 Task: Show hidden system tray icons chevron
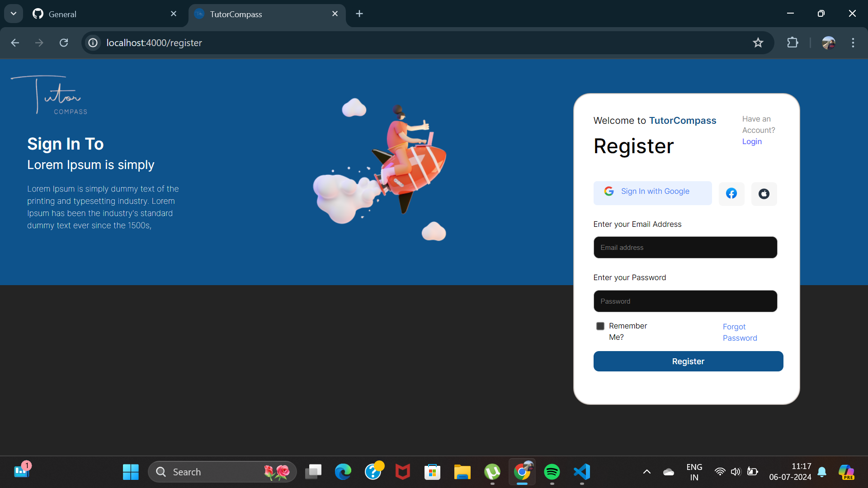646,472
